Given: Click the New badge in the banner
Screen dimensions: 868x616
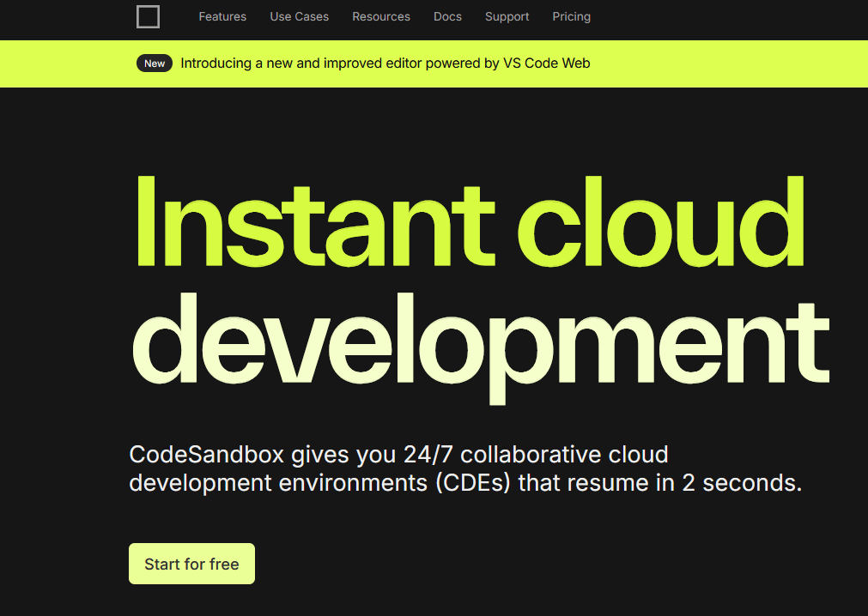Looking at the screenshot, I should 155,63.
